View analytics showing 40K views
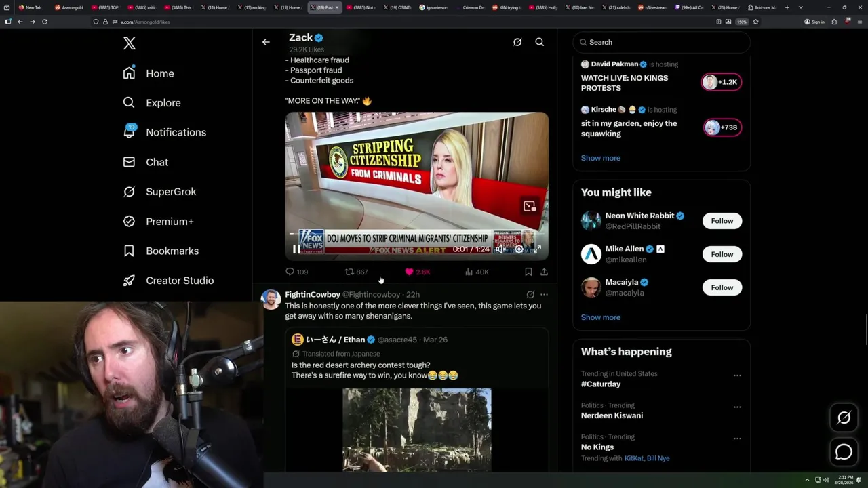 477,272
